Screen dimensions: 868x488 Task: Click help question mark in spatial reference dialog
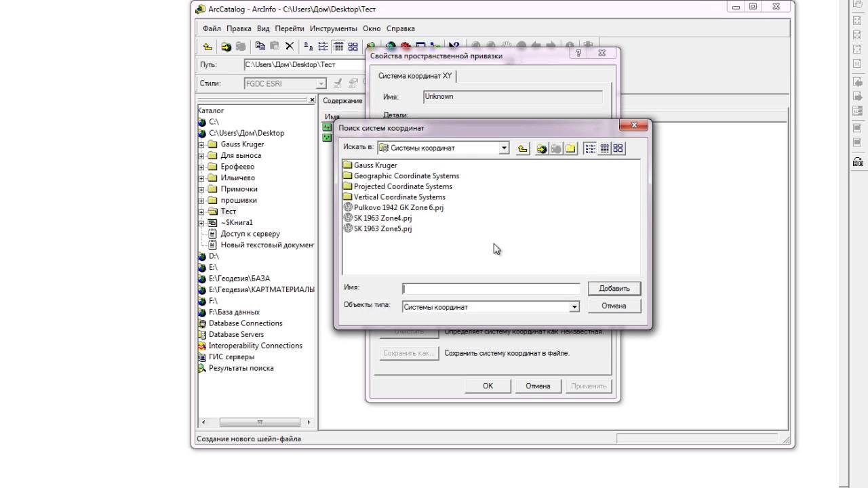pos(578,53)
